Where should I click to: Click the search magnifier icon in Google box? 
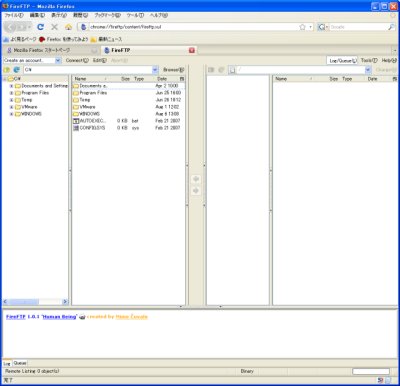[x=391, y=27]
